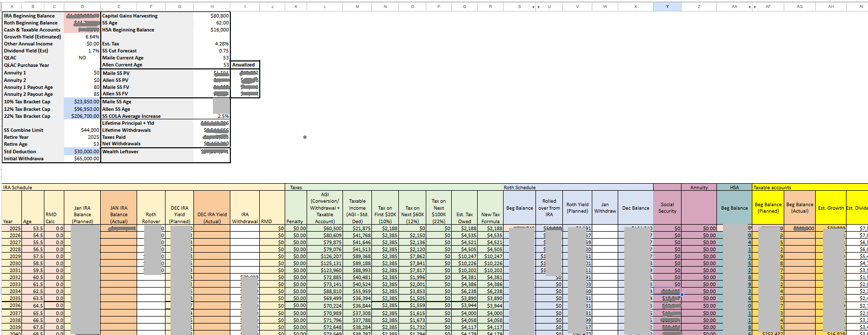Click the '22% Tax Bracket Cap' label
Image resolution: width=868 pixels, height=335 pixels.
[27, 116]
